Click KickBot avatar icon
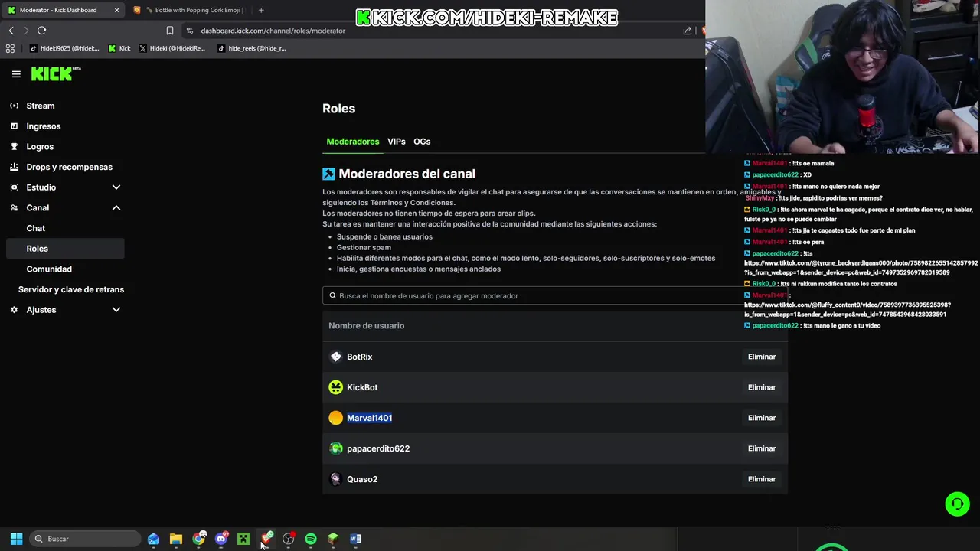Image resolution: width=980 pixels, height=551 pixels. point(335,387)
